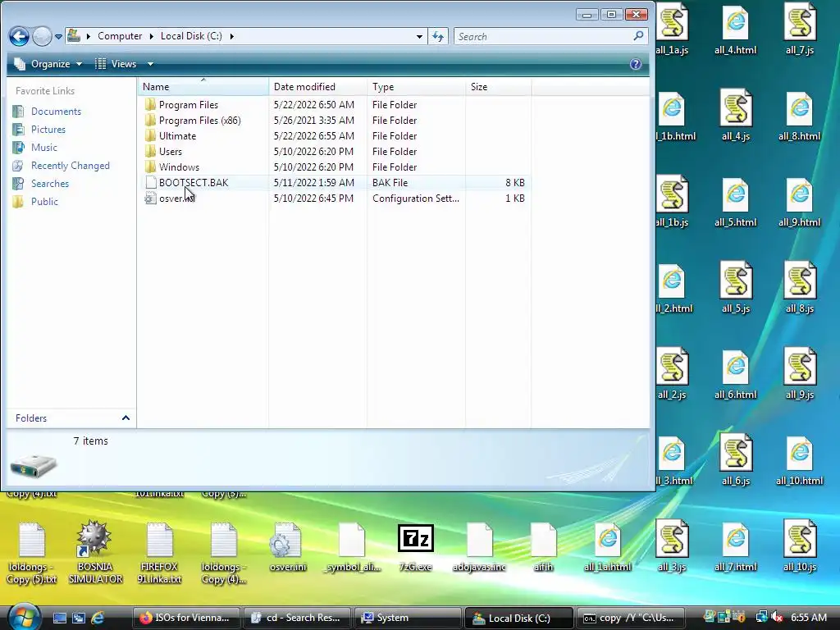Select the Program Files folder
The image size is (840, 630).
point(188,105)
